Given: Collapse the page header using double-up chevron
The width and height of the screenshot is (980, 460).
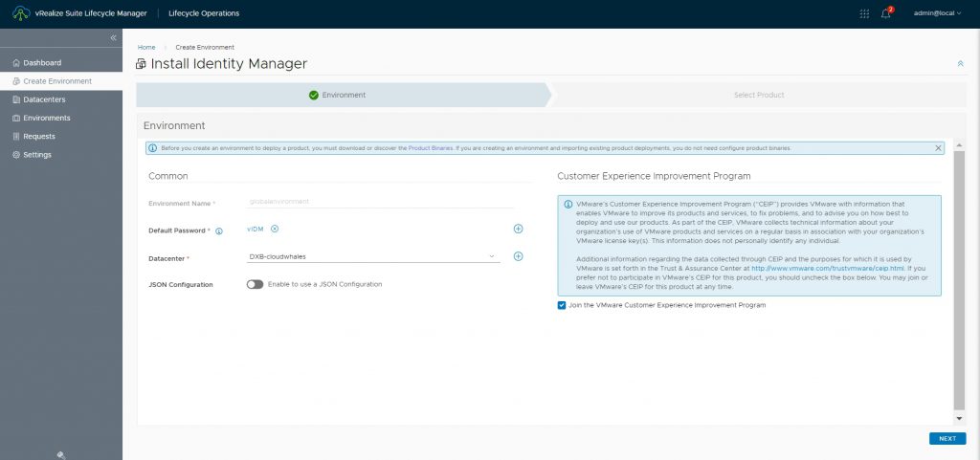Looking at the screenshot, I should [x=960, y=64].
